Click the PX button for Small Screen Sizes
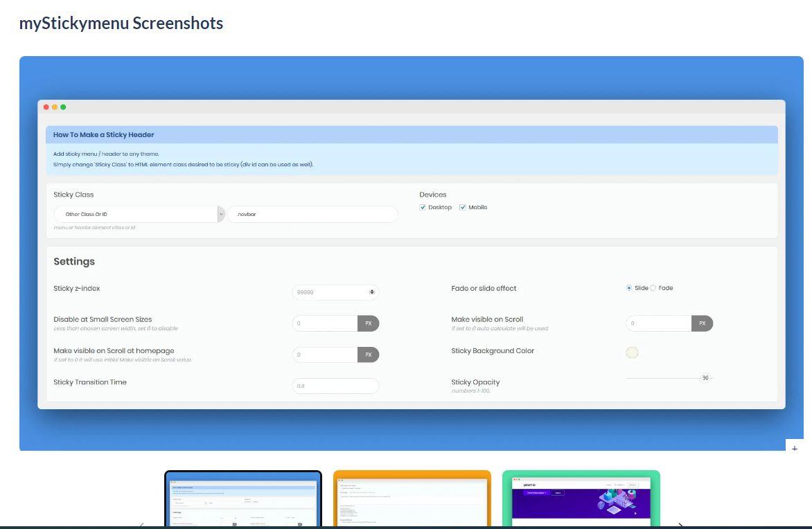The image size is (812, 529). pos(368,323)
